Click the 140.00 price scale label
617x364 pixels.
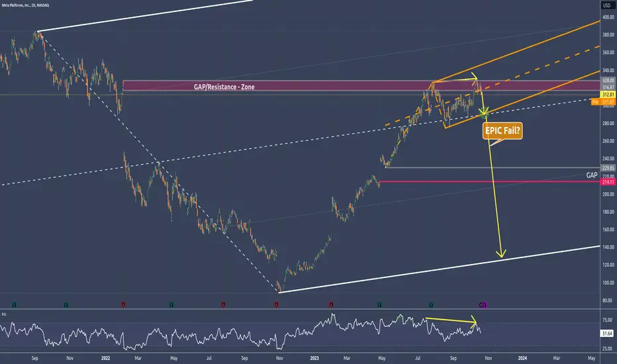tap(608, 247)
